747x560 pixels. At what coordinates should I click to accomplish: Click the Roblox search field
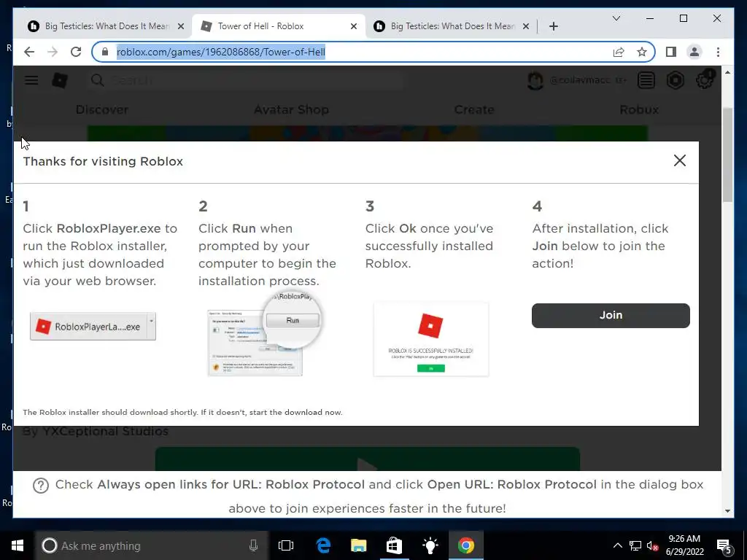(x=245, y=80)
